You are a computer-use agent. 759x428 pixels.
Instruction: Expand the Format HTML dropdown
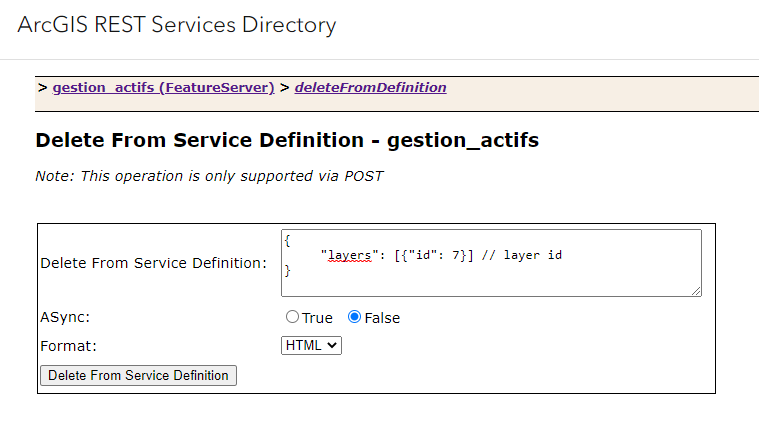click(312, 345)
